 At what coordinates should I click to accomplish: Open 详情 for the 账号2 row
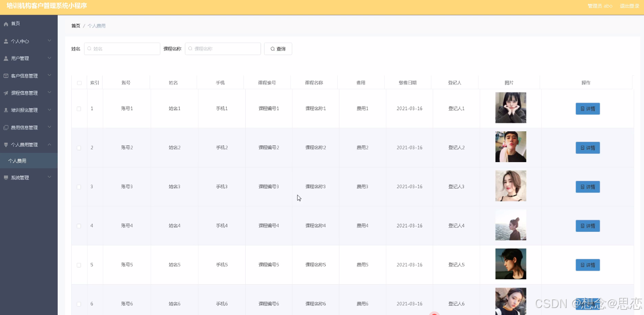click(x=588, y=148)
